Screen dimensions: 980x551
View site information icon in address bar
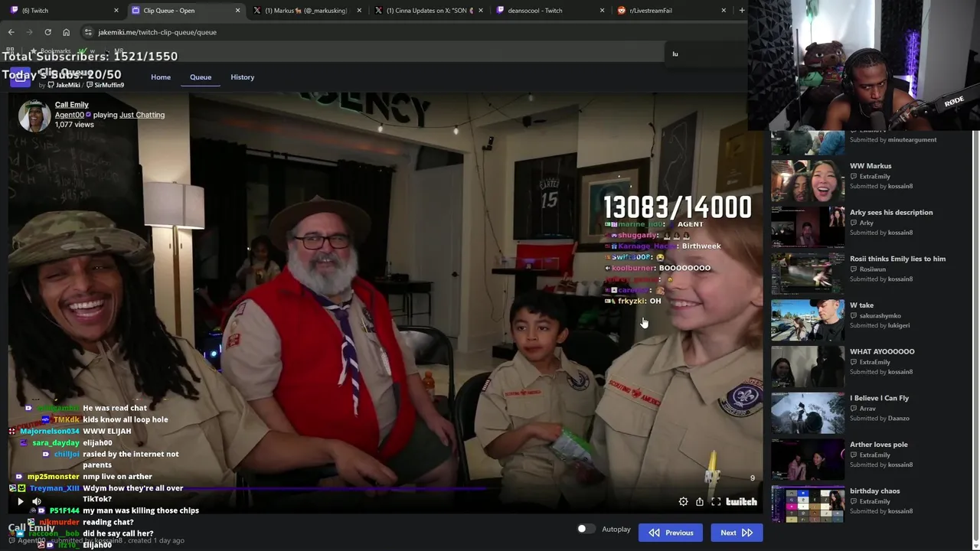(88, 32)
